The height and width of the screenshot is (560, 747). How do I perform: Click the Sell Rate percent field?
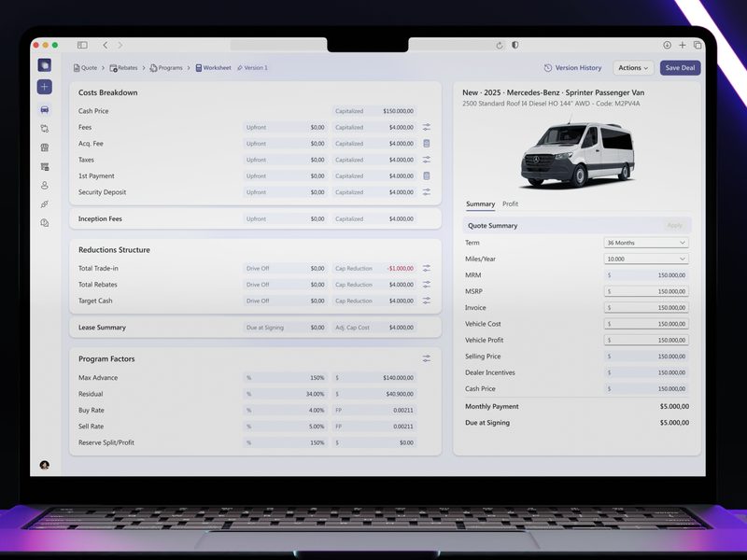pyautogui.click(x=286, y=427)
